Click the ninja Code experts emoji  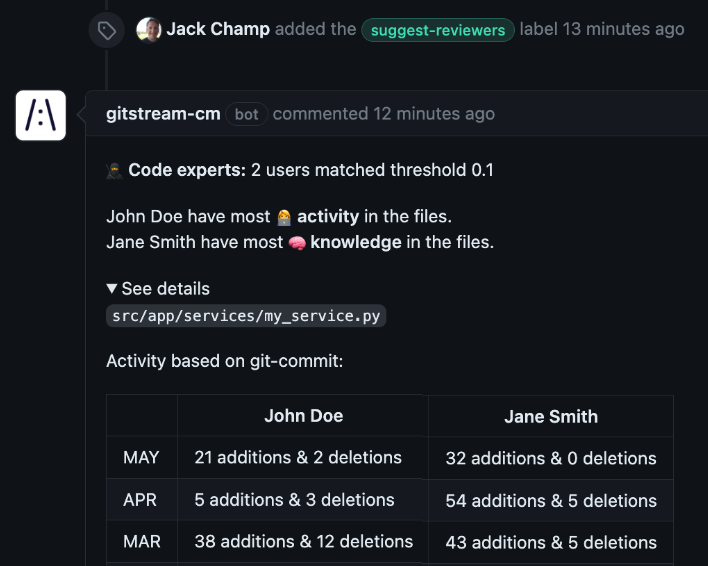115,171
